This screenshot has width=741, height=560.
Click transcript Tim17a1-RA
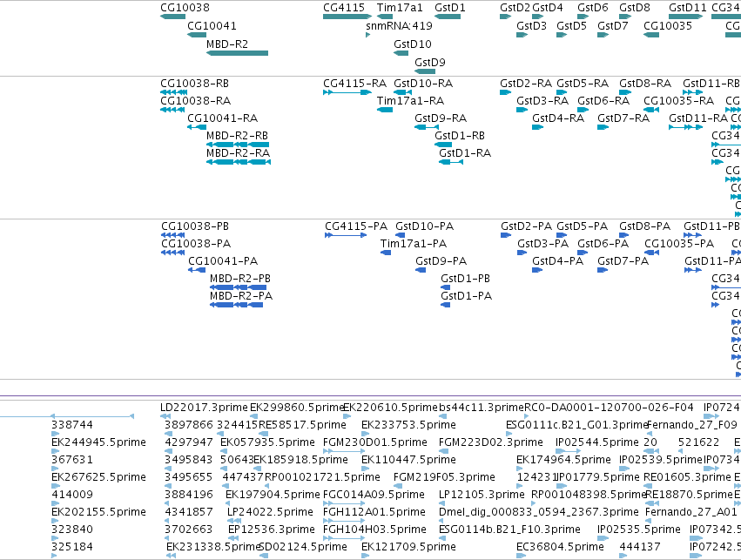click(x=410, y=101)
